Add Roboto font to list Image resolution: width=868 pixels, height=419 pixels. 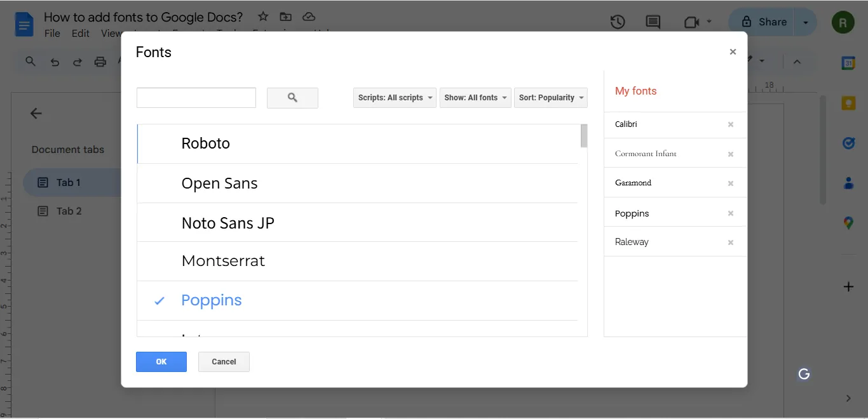coord(358,143)
